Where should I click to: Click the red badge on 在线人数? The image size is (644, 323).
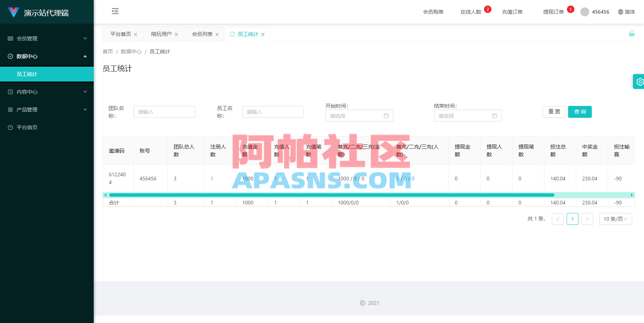coord(488,9)
